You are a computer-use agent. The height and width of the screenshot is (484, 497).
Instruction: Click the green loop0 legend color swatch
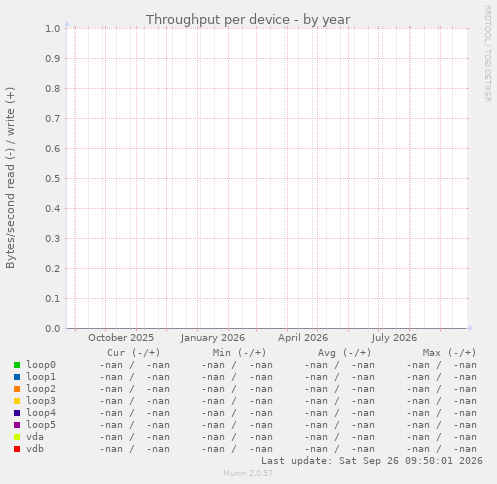(17, 365)
